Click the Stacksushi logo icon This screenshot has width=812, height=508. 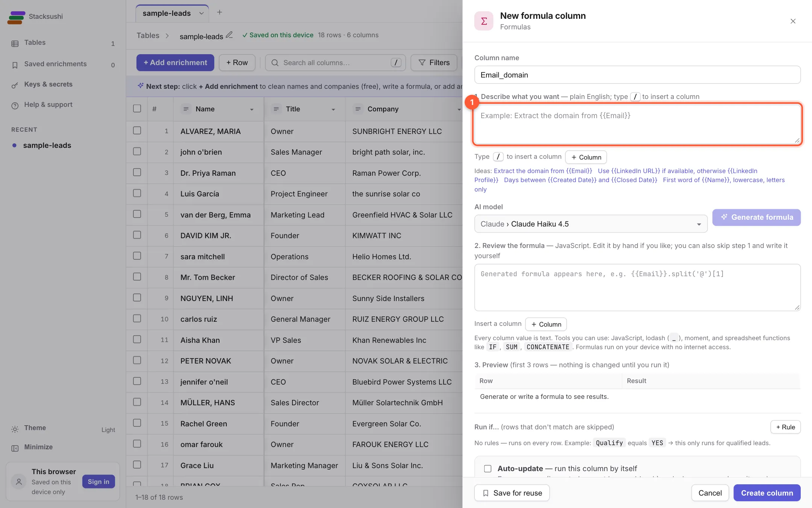(x=16, y=17)
